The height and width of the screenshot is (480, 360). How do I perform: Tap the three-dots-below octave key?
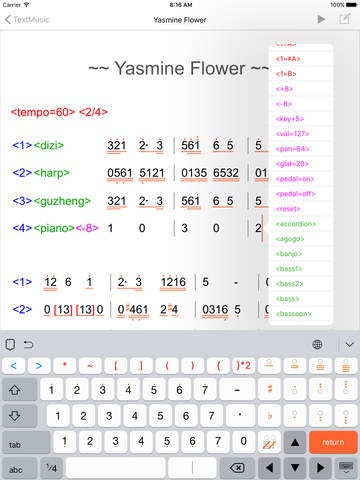[x=346, y=416]
